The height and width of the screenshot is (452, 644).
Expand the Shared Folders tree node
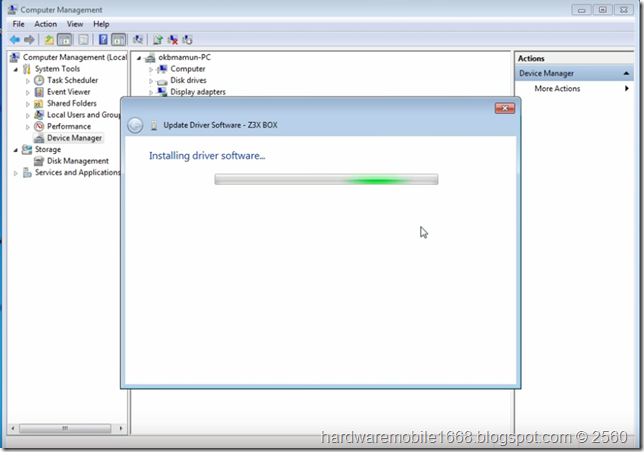click(x=28, y=104)
